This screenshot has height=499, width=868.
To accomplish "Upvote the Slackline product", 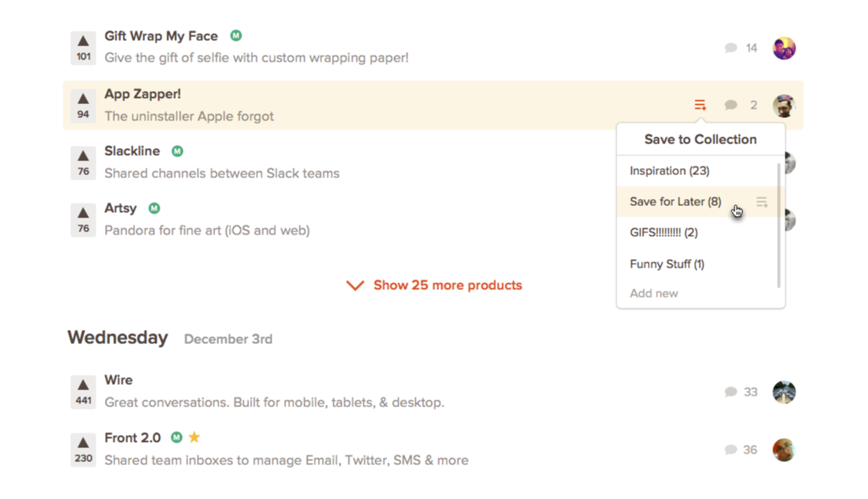I will pyautogui.click(x=83, y=163).
